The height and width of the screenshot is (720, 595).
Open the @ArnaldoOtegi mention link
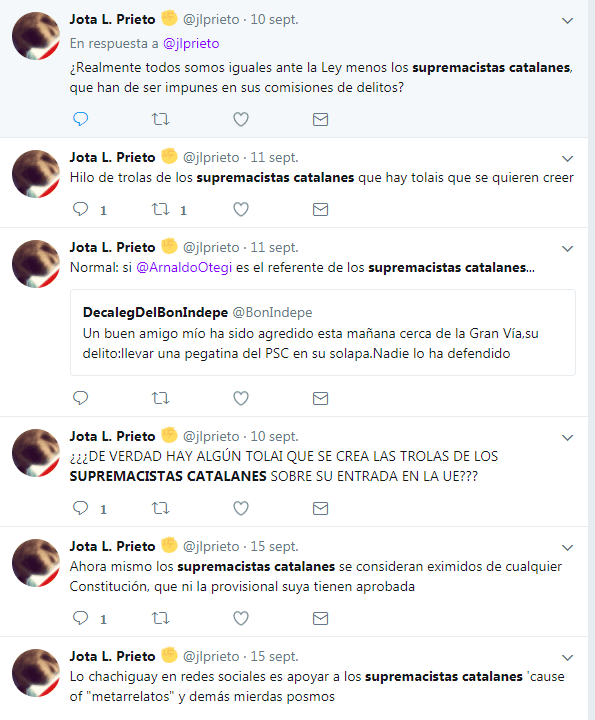pyautogui.click(x=184, y=267)
